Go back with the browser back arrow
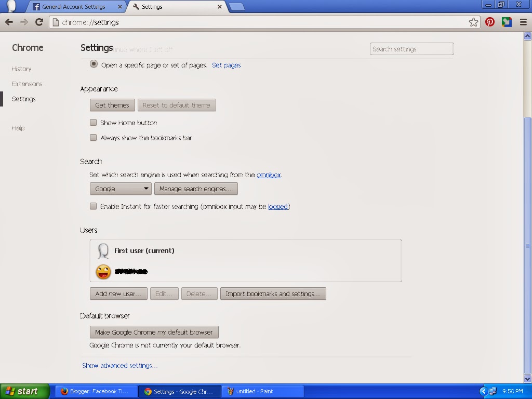Viewport: 532px width, 399px height. click(9, 22)
